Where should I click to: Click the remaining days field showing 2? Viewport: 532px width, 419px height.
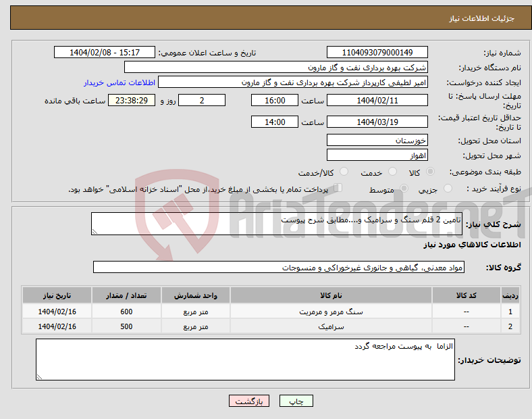[202, 100]
